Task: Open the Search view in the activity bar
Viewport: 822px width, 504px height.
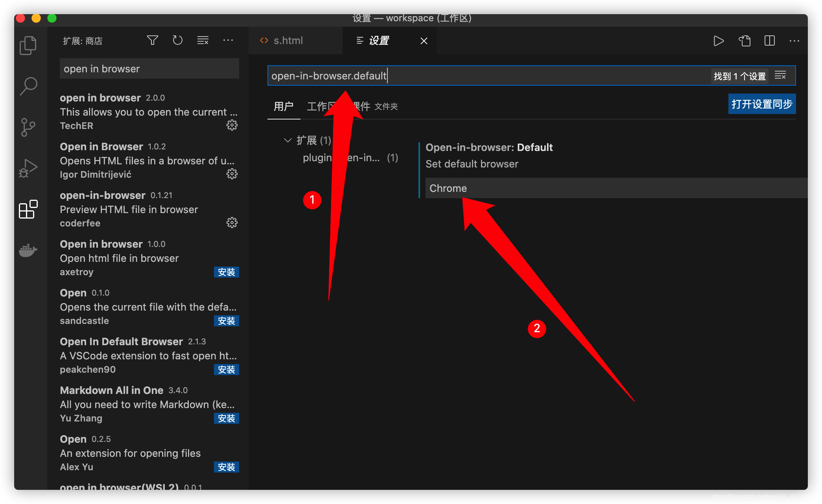Action: 28,86
